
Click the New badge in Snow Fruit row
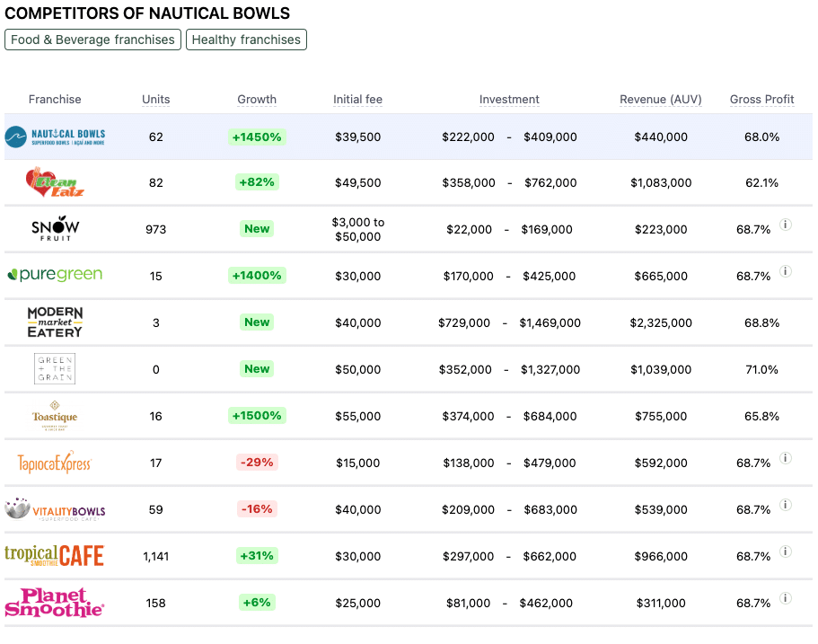tap(257, 228)
